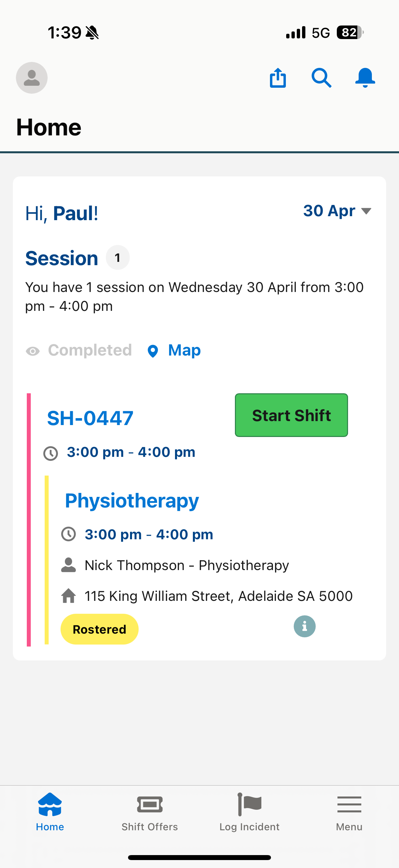The width and height of the screenshot is (399, 868).
Task: Tap the map pin icon
Action: 153,351
